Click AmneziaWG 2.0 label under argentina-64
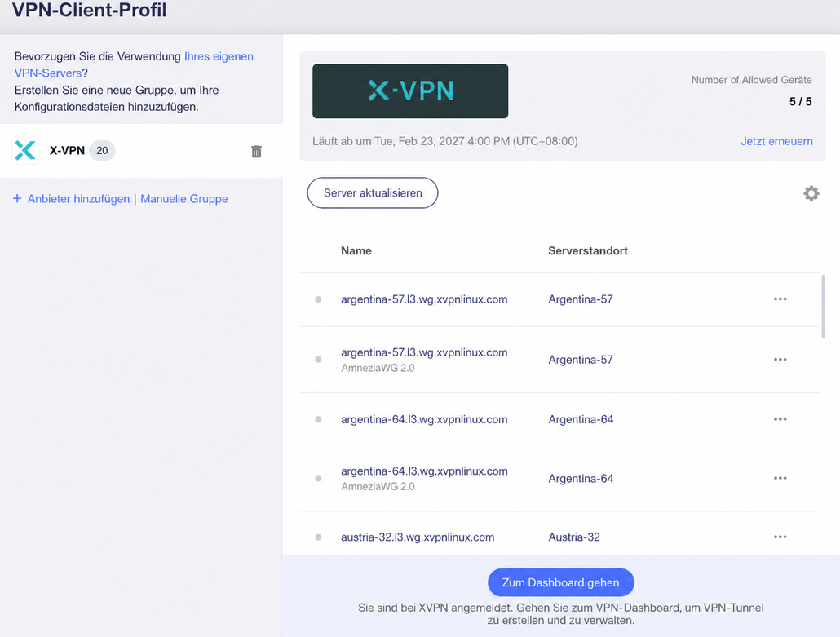Screen dimensions: 840x637 click(x=378, y=486)
